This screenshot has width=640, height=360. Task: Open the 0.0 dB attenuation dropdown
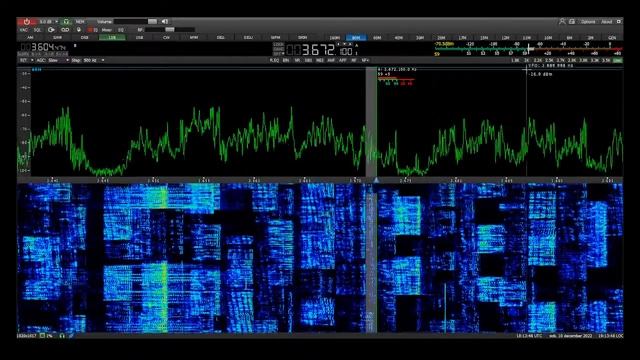[x=48, y=22]
